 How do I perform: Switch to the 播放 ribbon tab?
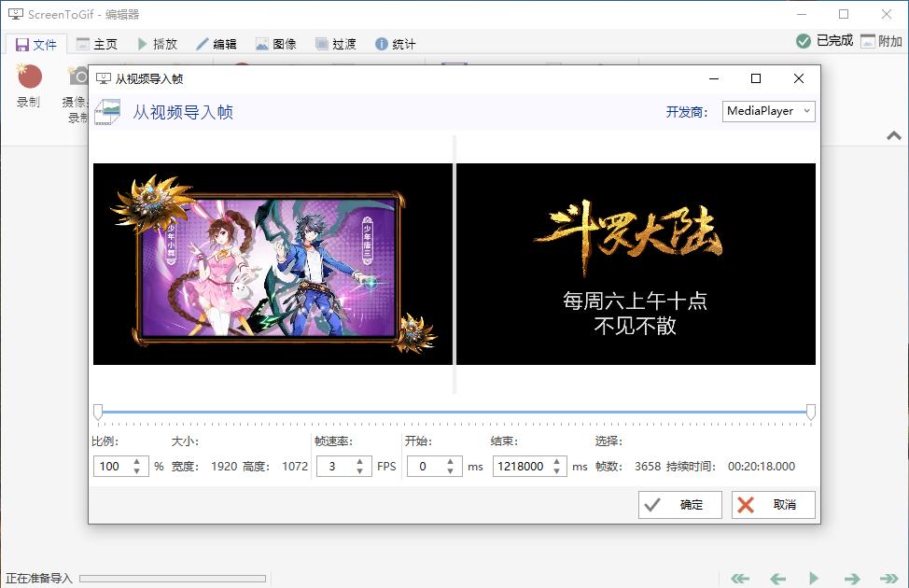pos(155,42)
